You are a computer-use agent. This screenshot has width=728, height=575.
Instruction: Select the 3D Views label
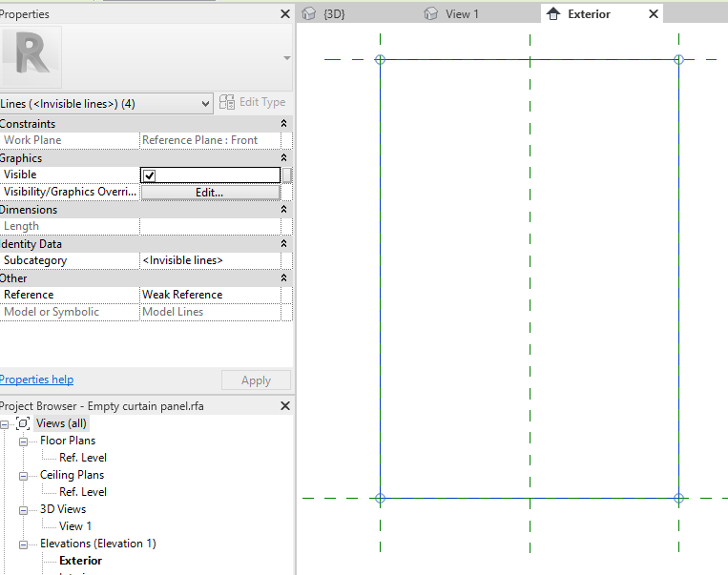[63, 509]
